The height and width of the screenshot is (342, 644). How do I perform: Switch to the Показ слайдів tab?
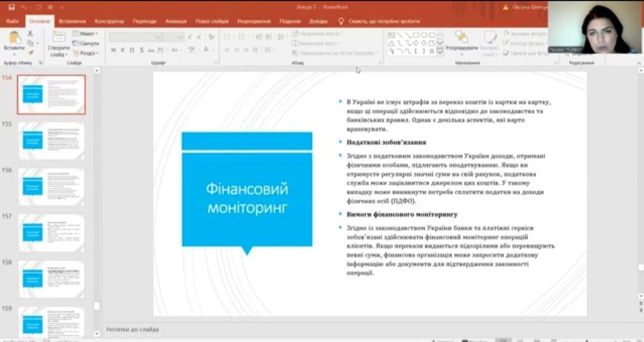212,21
